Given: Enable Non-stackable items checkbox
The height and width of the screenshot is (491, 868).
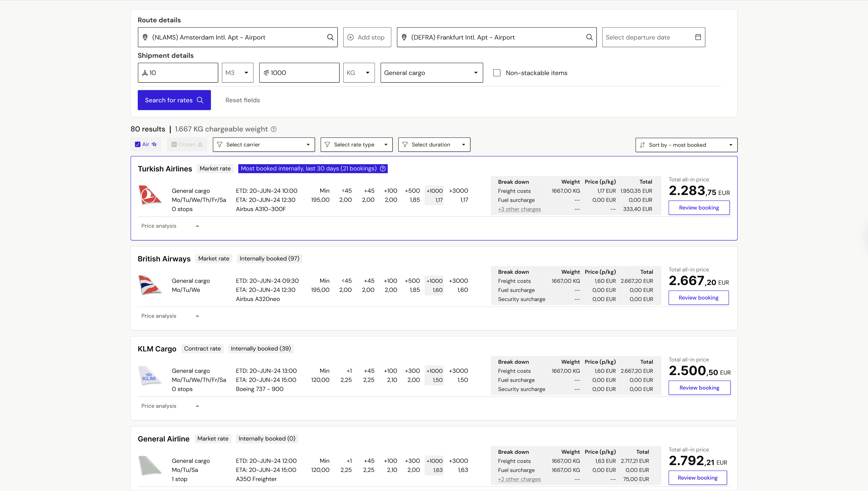Looking at the screenshot, I should point(496,73).
